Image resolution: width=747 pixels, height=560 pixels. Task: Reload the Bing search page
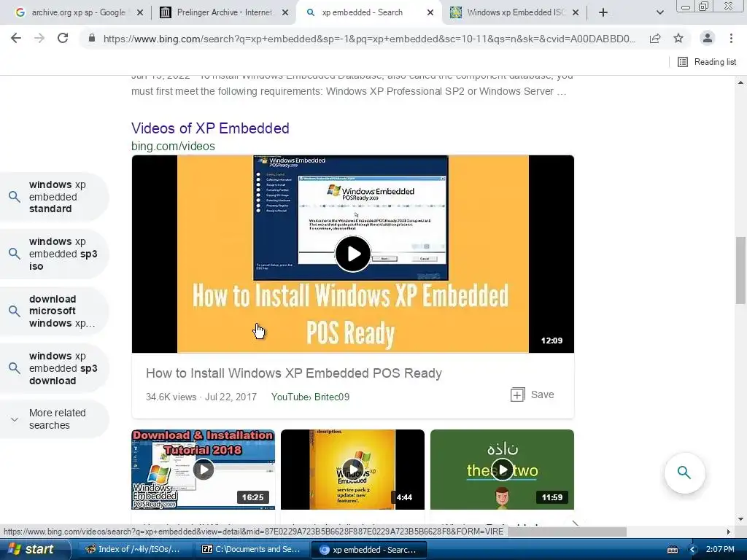pos(63,38)
